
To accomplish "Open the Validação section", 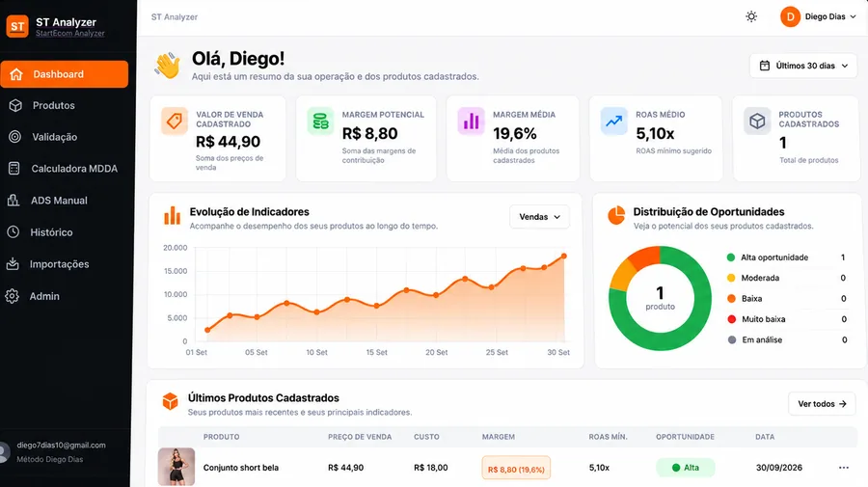I will pos(54,137).
